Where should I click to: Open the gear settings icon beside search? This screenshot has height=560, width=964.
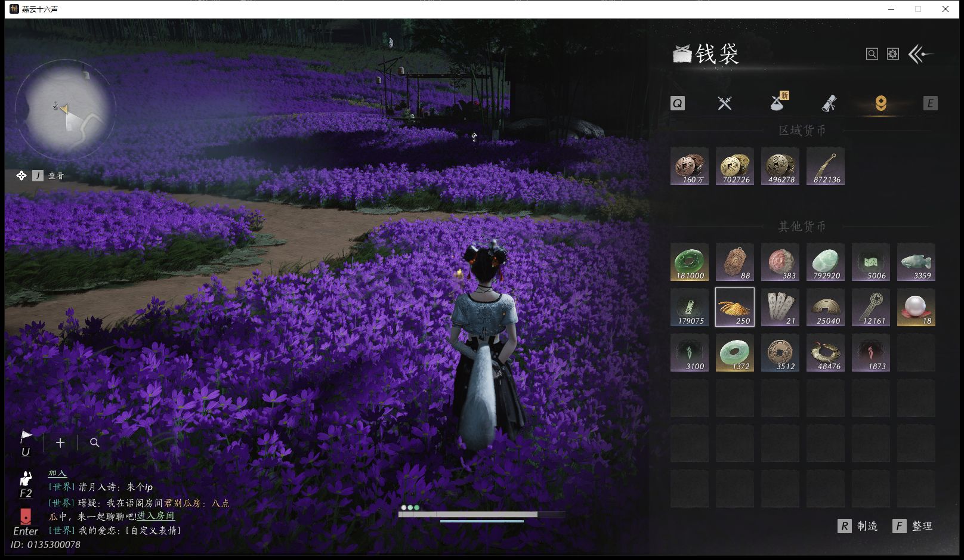[x=893, y=54]
